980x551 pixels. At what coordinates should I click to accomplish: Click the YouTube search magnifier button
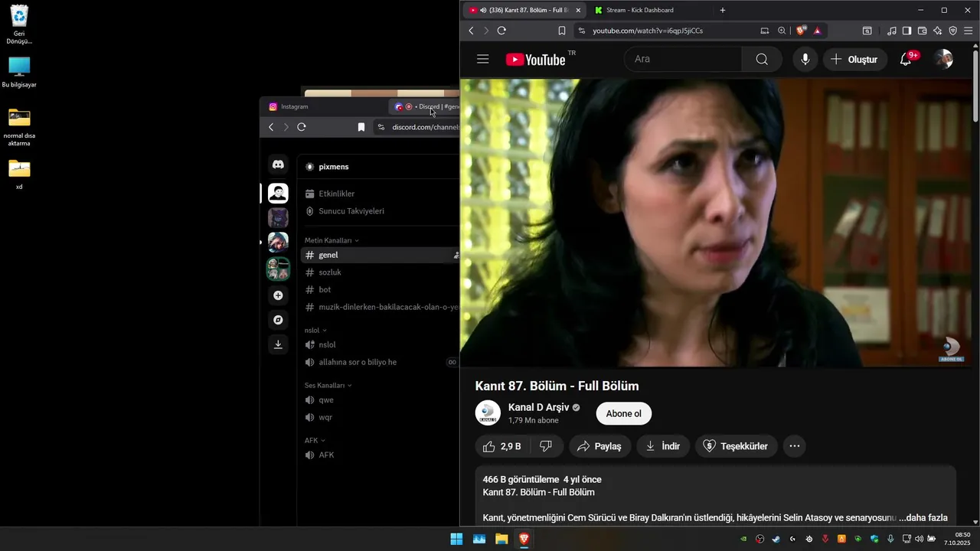(762, 60)
